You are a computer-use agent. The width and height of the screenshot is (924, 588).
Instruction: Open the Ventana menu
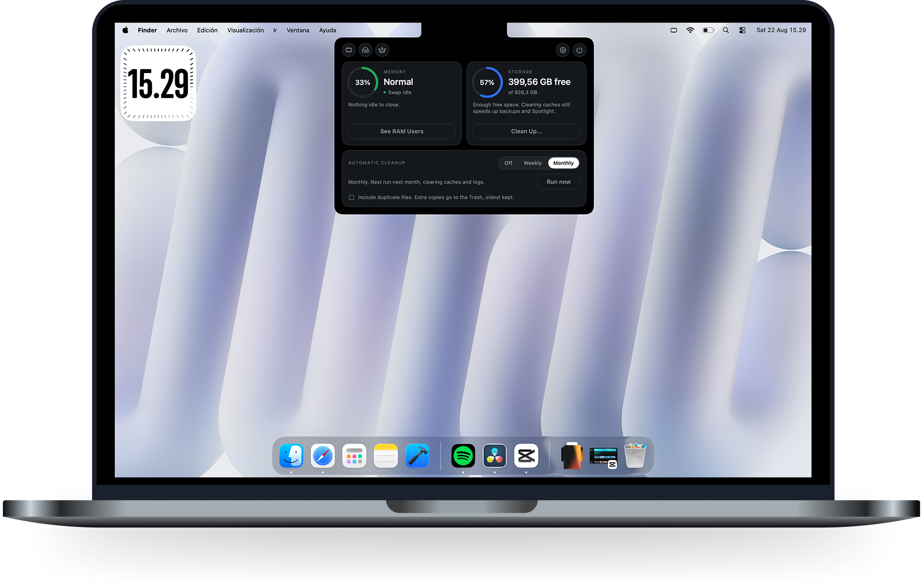(x=298, y=30)
